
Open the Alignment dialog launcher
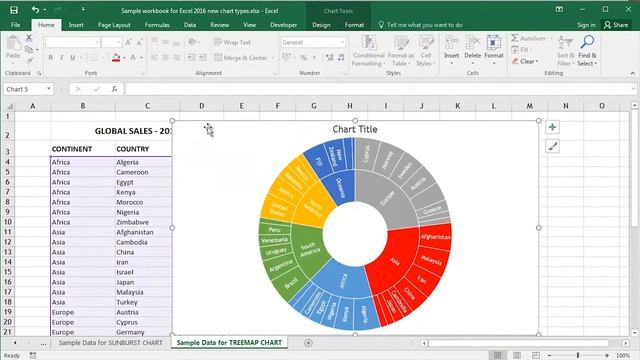pos(275,73)
